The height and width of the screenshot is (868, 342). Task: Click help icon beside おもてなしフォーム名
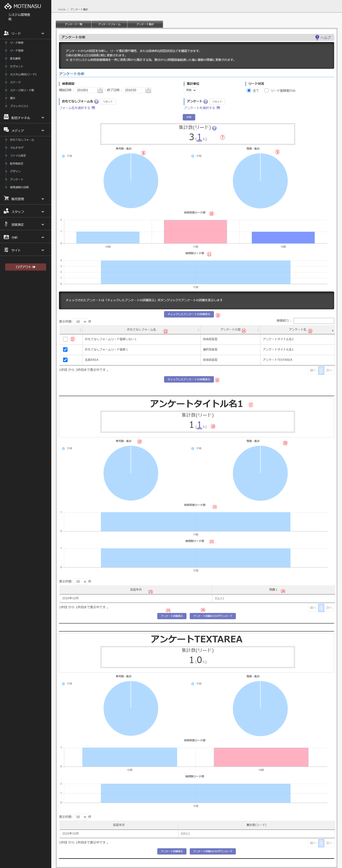(x=96, y=101)
